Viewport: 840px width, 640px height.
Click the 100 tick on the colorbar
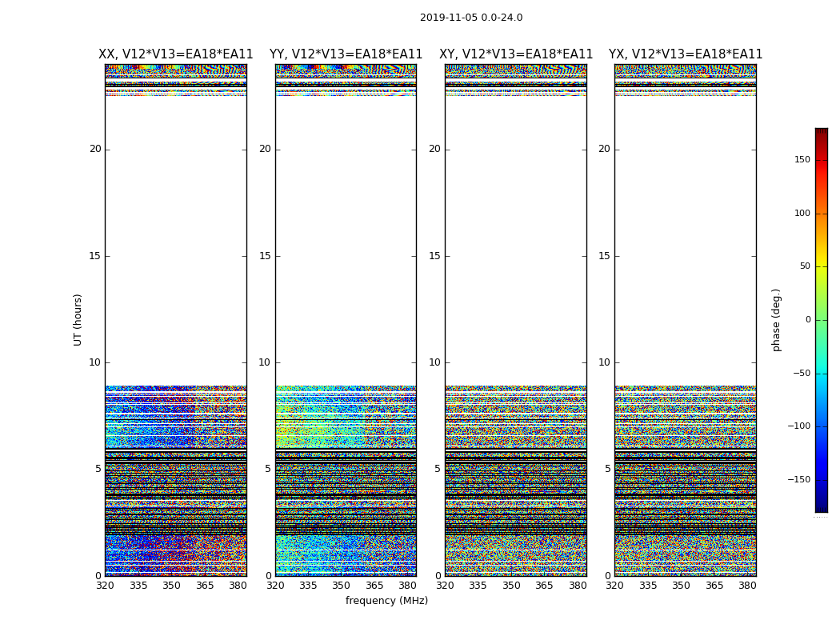coord(802,213)
